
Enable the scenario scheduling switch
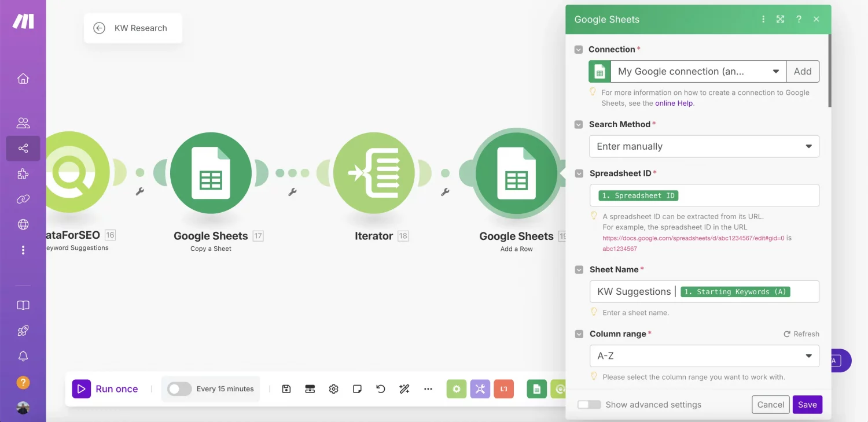click(x=179, y=389)
